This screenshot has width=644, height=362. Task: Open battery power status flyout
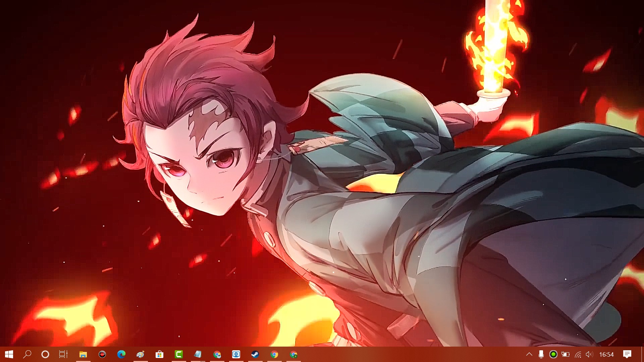pyautogui.click(x=566, y=354)
